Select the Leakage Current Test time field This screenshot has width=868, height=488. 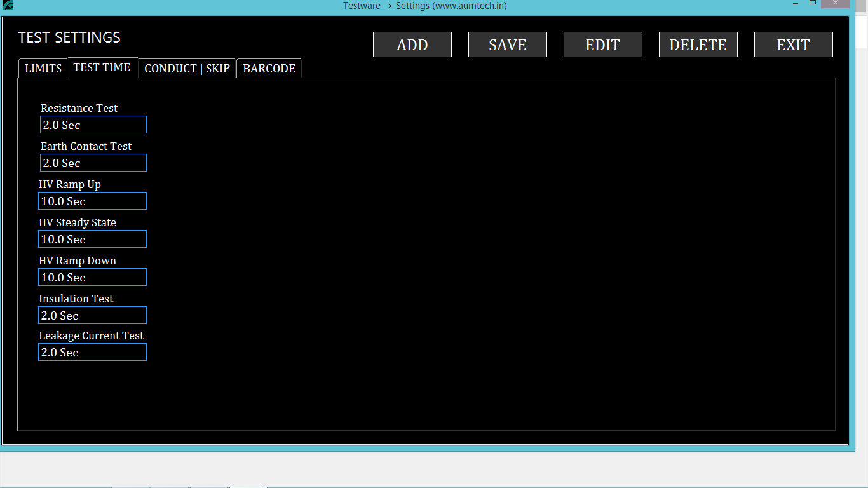[x=92, y=352]
